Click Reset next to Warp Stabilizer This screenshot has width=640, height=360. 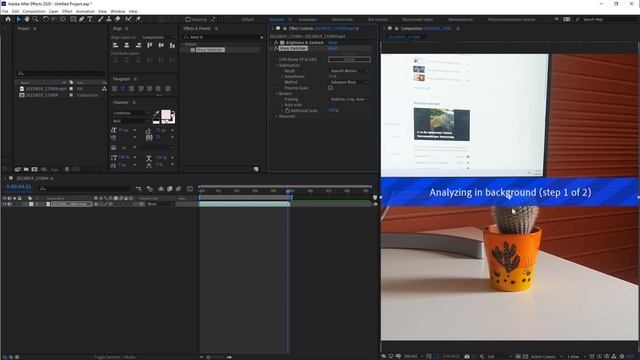click(333, 48)
